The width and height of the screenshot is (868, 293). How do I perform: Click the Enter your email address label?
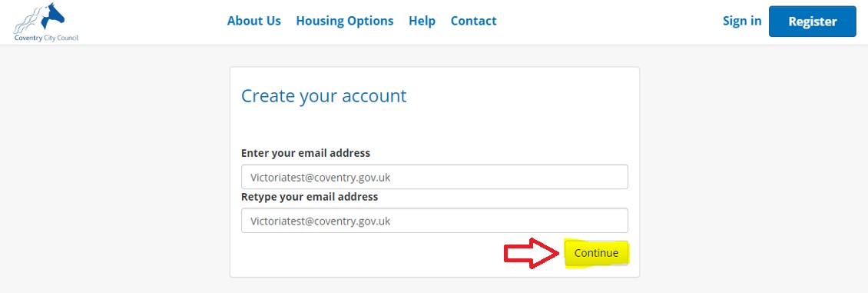pos(306,153)
